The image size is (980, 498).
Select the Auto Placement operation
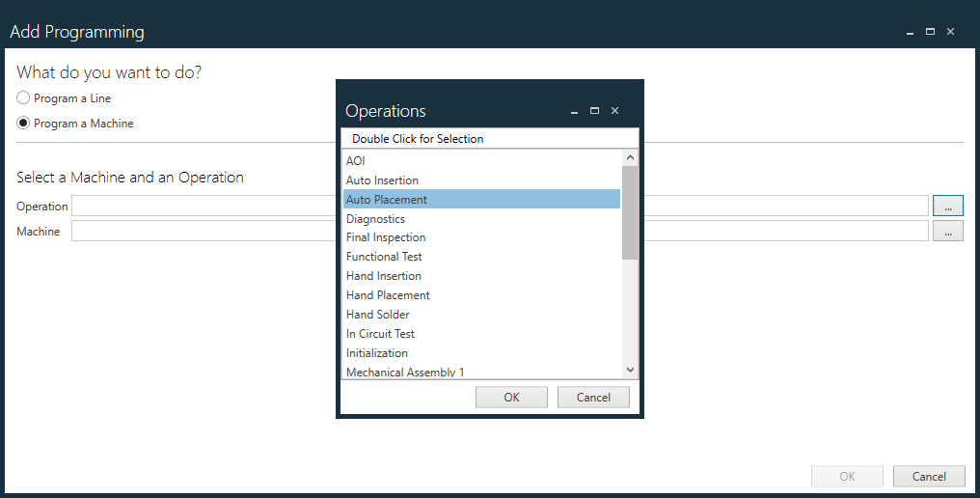click(386, 200)
